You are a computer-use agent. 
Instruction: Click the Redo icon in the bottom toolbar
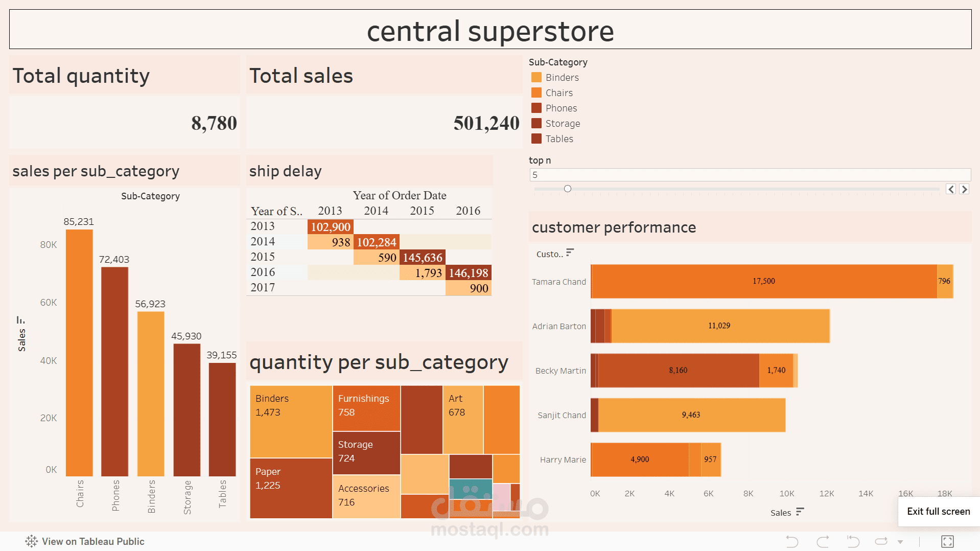click(x=822, y=542)
